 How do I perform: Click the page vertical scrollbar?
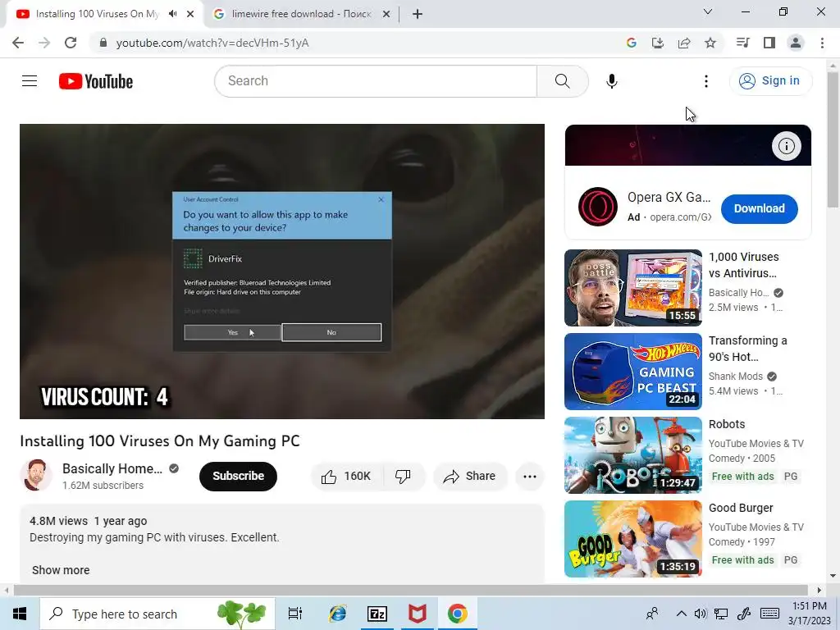(x=833, y=139)
